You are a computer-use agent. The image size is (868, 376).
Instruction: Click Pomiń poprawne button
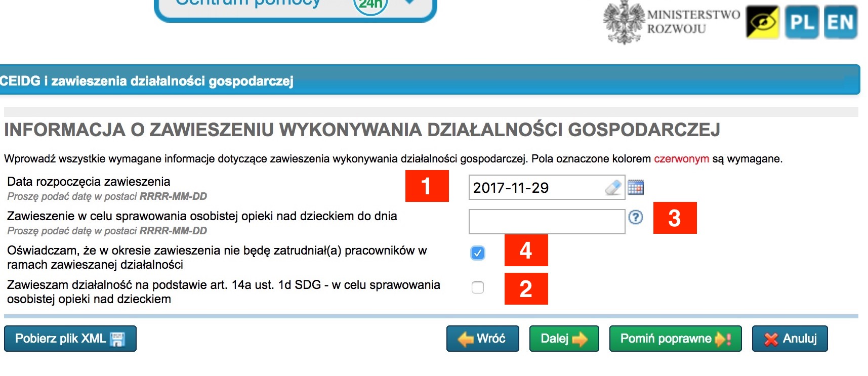click(676, 339)
